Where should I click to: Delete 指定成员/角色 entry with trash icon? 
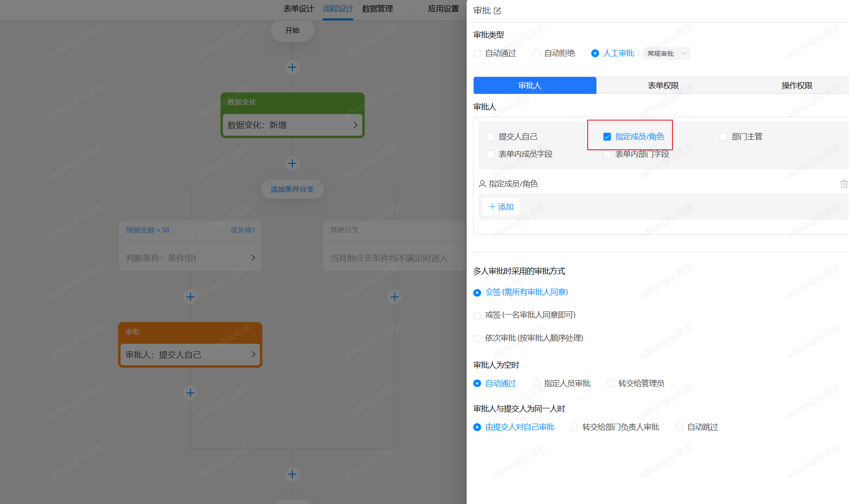click(844, 184)
